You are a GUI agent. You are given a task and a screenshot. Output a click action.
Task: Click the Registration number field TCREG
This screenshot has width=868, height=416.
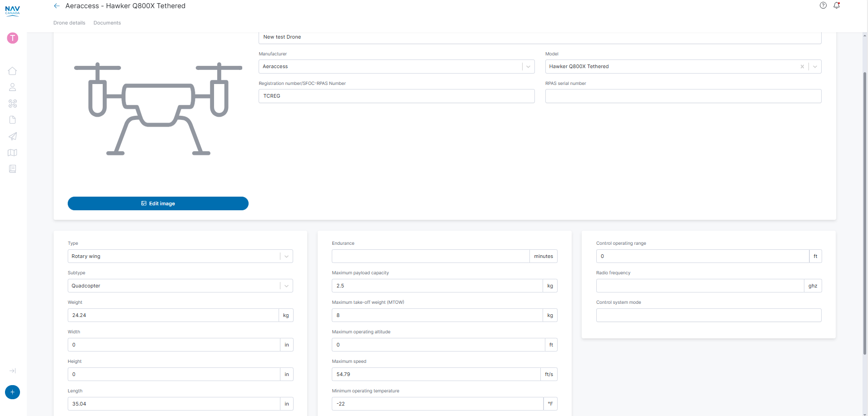pos(397,96)
